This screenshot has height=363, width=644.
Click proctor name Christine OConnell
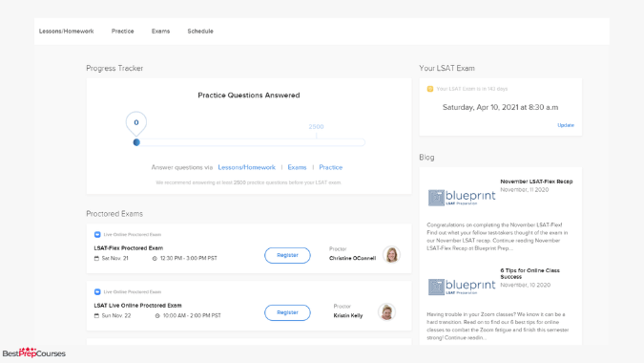tap(352, 258)
